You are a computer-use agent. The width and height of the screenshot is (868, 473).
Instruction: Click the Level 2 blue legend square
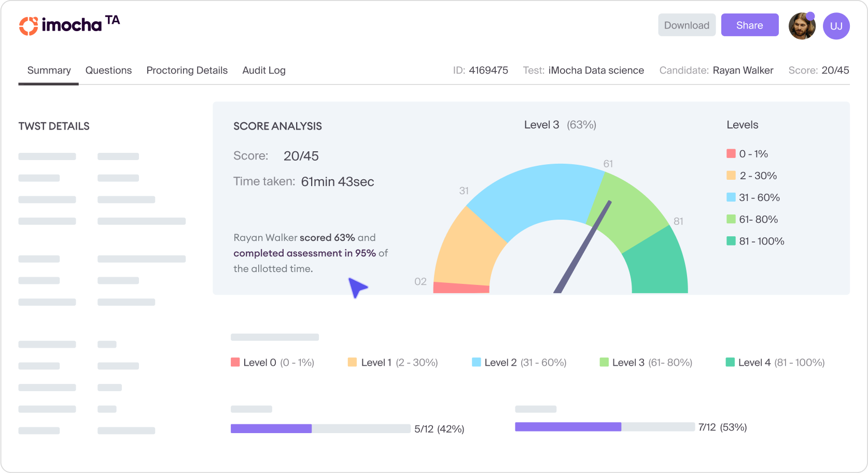tap(476, 362)
